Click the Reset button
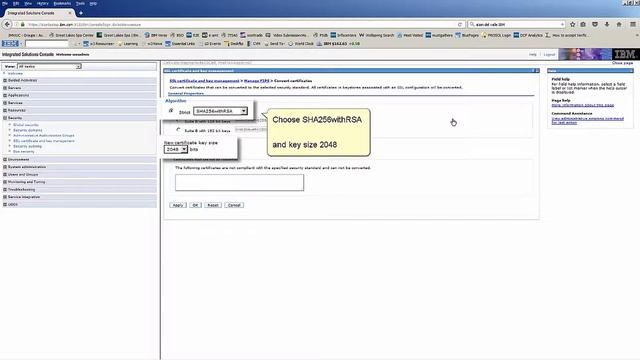This screenshot has width=640, height=360. pos(213,205)
